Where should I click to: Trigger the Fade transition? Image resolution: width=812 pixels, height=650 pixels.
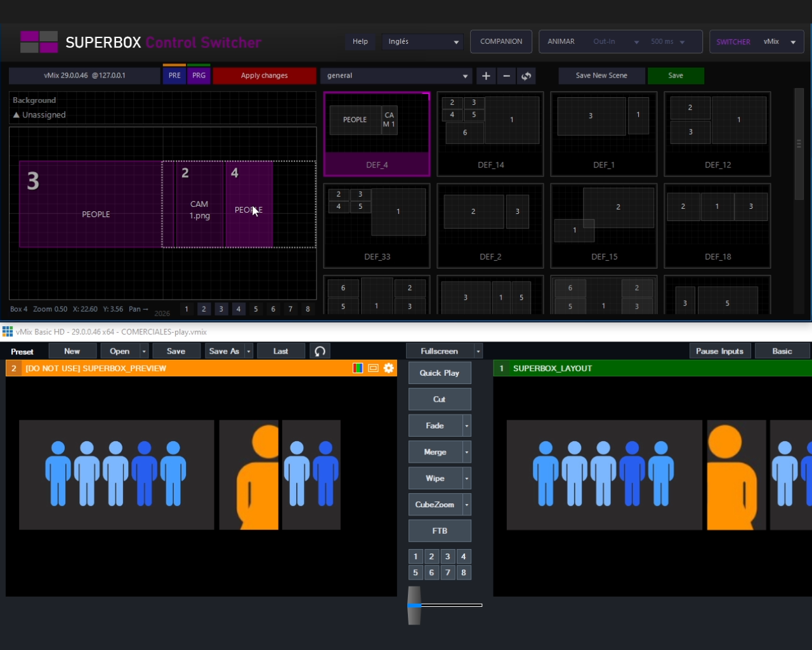pos(435,426)
